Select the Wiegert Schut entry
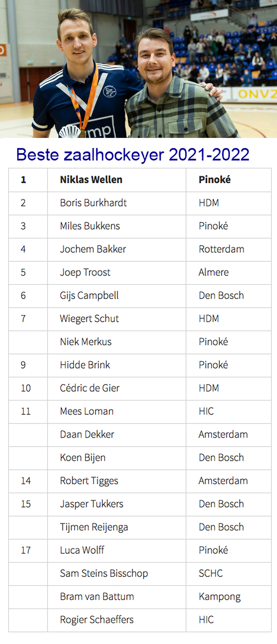Image resolution: width=277 pixels, height=644 pixels. (x=89, y=318)
